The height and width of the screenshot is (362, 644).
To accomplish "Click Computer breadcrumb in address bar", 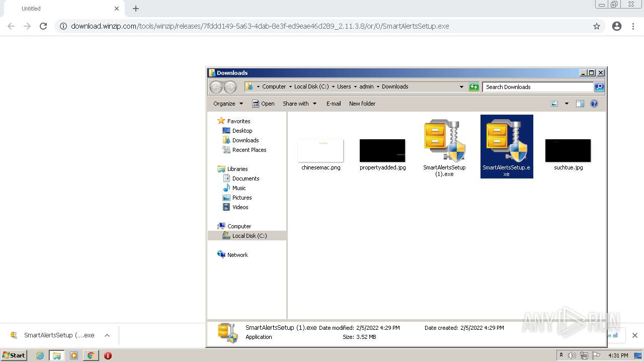I will coord(274,86).
